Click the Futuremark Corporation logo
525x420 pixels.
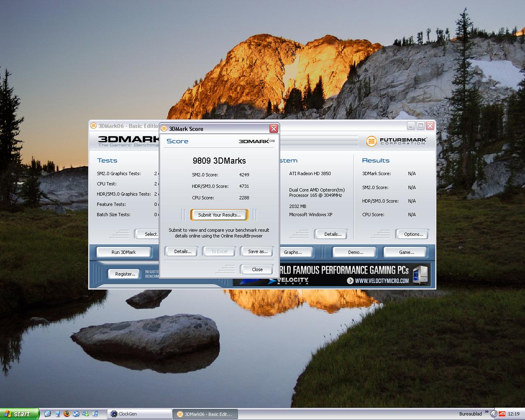point(397,141)
